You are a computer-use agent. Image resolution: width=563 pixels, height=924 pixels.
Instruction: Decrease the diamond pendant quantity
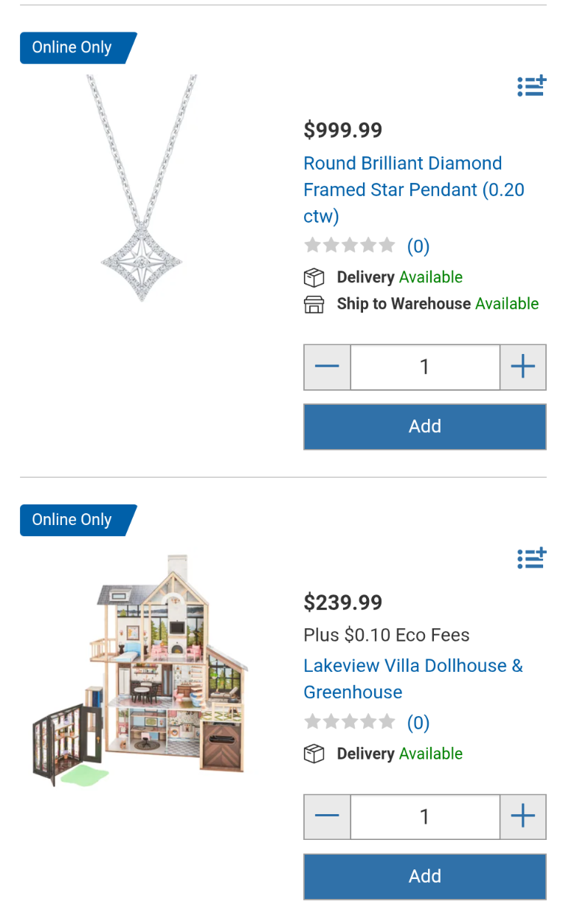(327, 367)
